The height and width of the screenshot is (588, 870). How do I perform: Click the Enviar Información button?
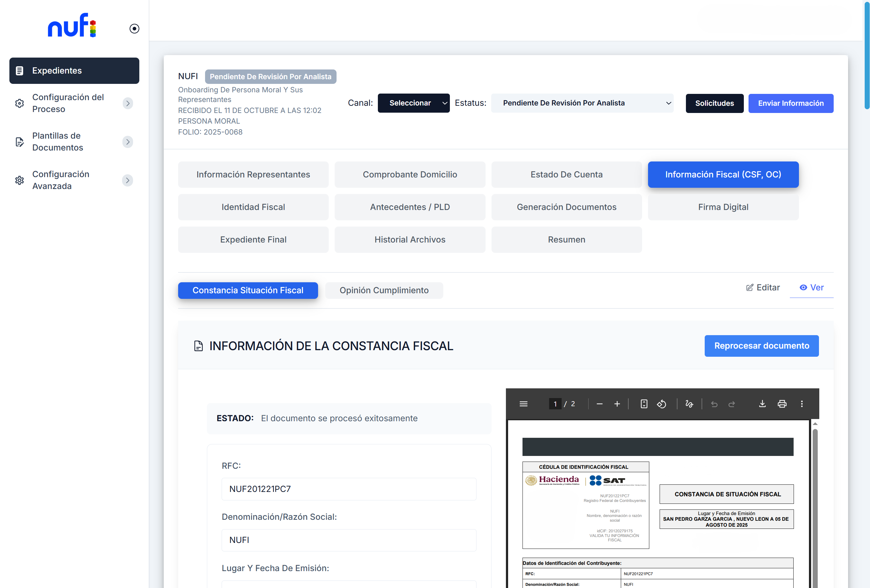click(790, 103)
